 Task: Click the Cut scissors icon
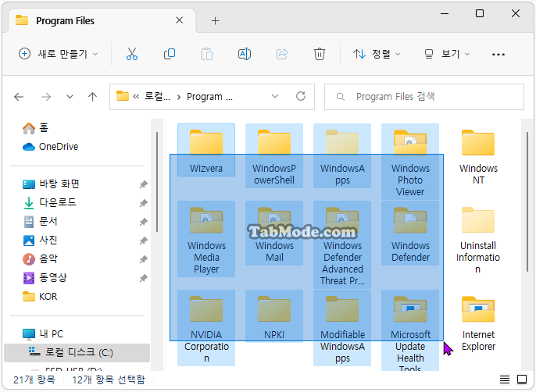coord(131,54)
